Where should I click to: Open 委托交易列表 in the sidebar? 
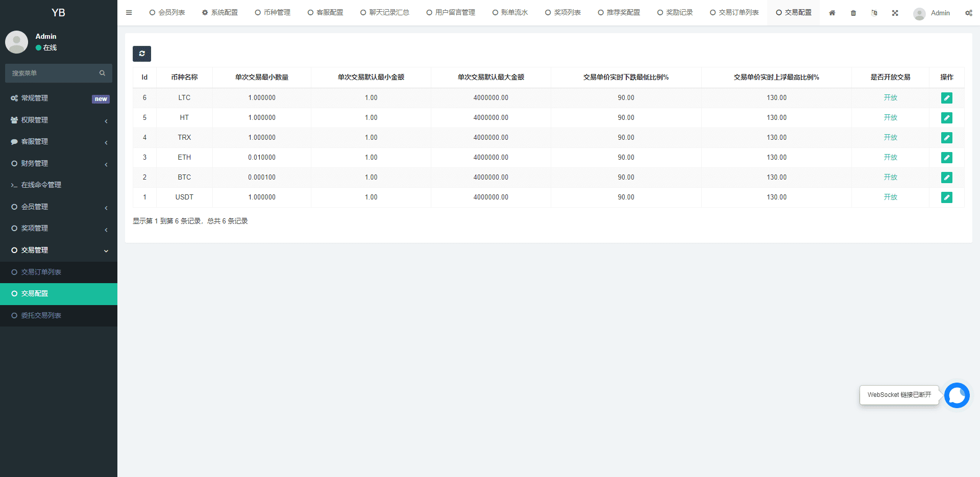pos(41,315)
